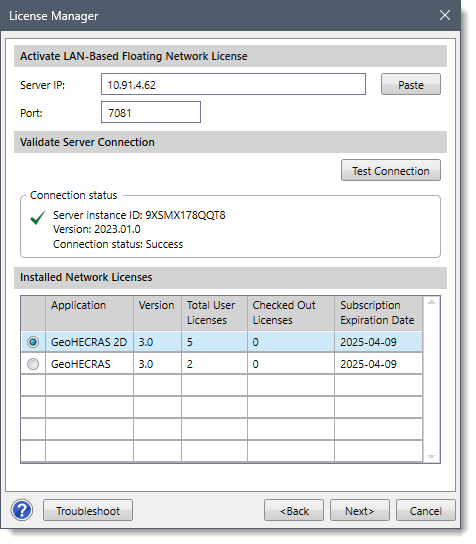Viewport: 476px width, 544px height.
Task: Click checked out 0 cell in GeoHECRAS 2D row
Action: tap(291, 342)
